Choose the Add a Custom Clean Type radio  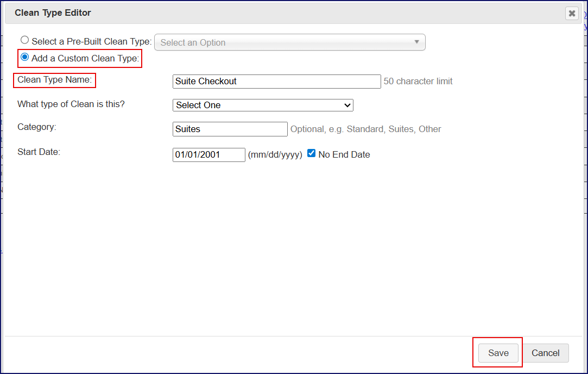(x=24, y=57)
